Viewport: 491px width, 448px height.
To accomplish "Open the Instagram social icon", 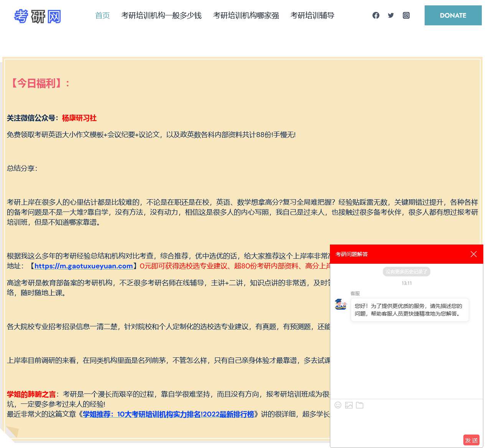I will click(x=406, y=15).
